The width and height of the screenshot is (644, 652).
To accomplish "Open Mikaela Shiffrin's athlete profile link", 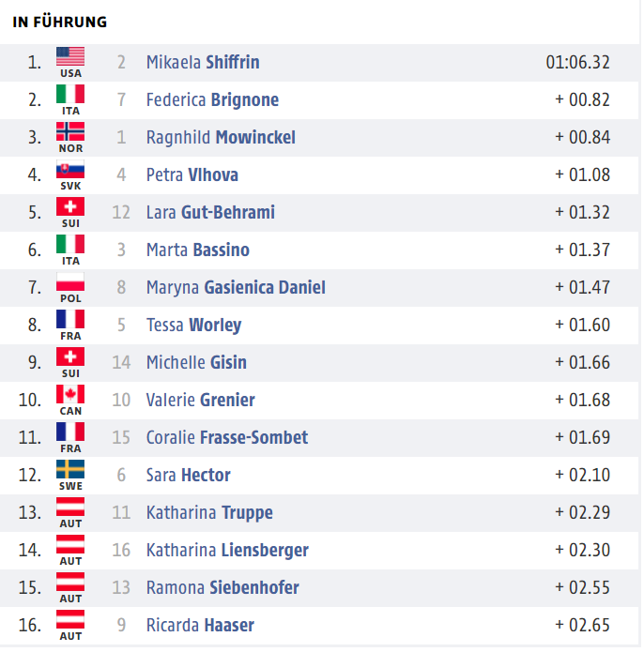I will pos(203,62).
